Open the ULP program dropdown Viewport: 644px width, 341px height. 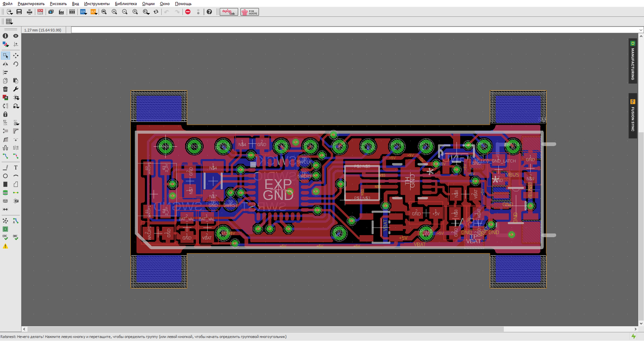pyautogui.click(x=94, y=12)
